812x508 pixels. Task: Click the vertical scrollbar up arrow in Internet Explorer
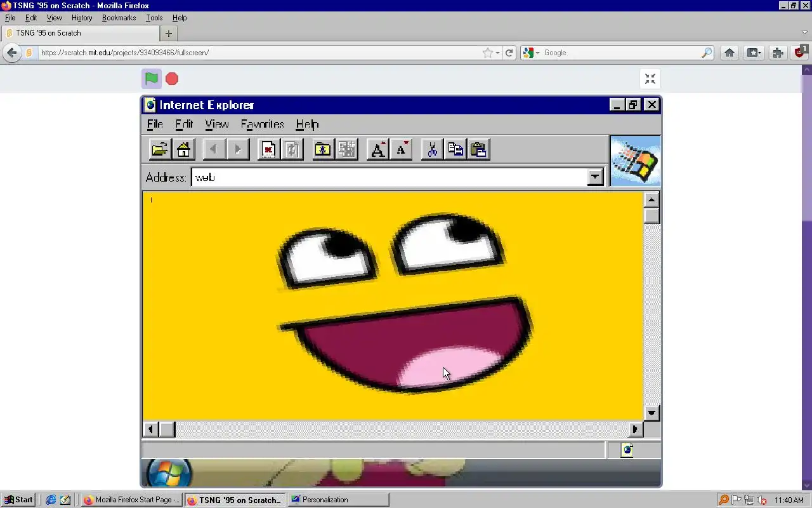(x=652, y=199)
